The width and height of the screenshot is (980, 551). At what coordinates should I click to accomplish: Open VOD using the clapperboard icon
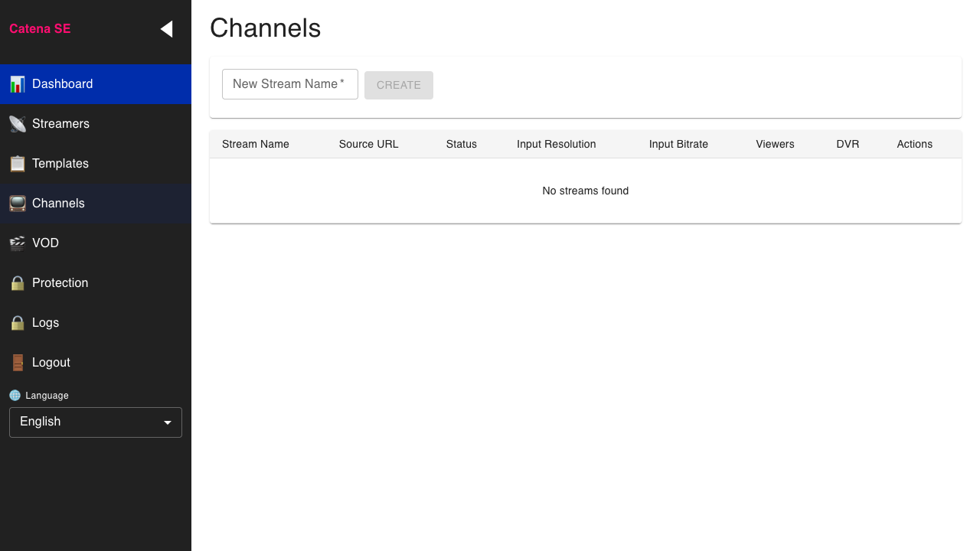point(17,243)
